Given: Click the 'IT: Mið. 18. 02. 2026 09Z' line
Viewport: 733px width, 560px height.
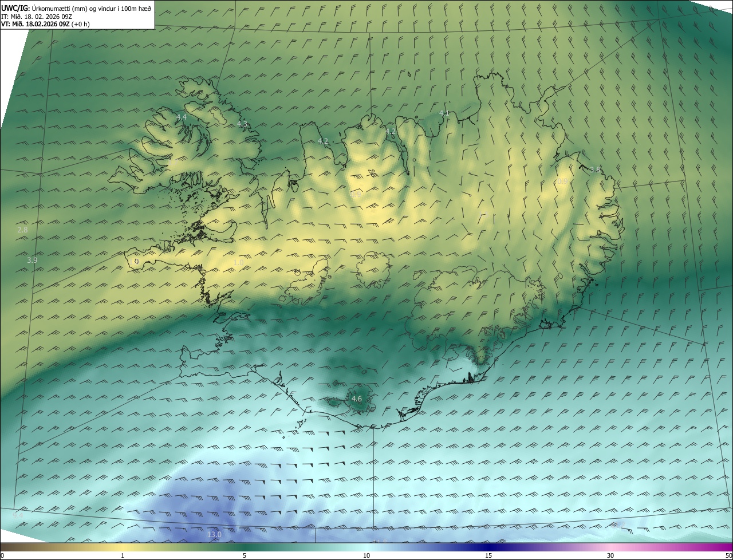Looking at the screenshot, I should pyautogui.click(x=37, y=16).
